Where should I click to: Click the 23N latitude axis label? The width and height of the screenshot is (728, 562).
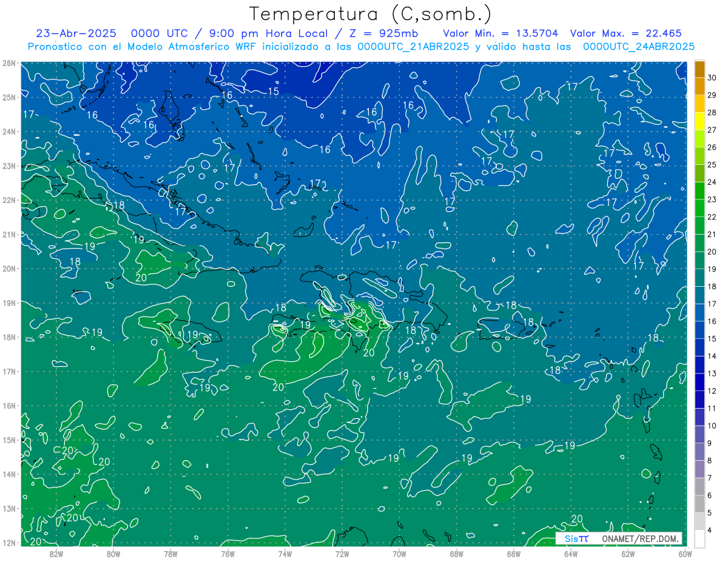8,166
